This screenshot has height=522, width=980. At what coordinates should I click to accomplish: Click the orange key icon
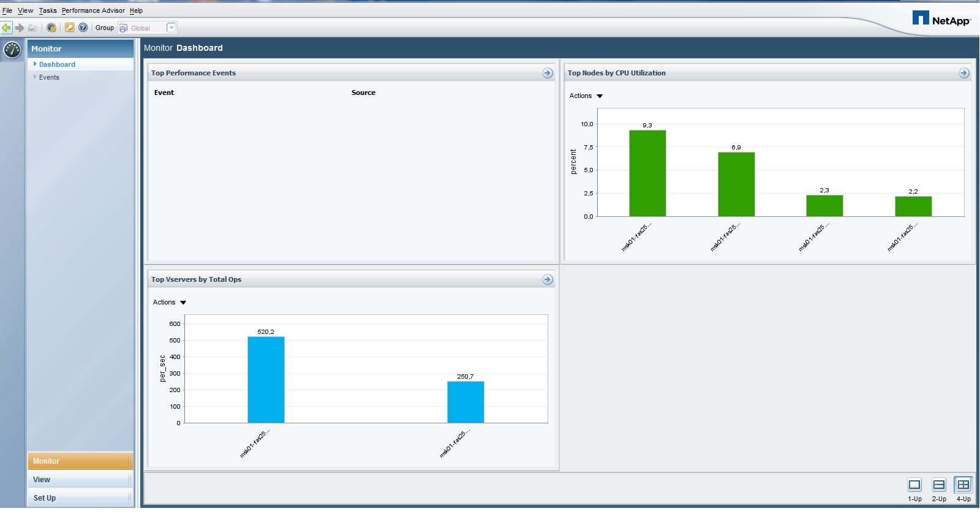[x=69, y=28]
